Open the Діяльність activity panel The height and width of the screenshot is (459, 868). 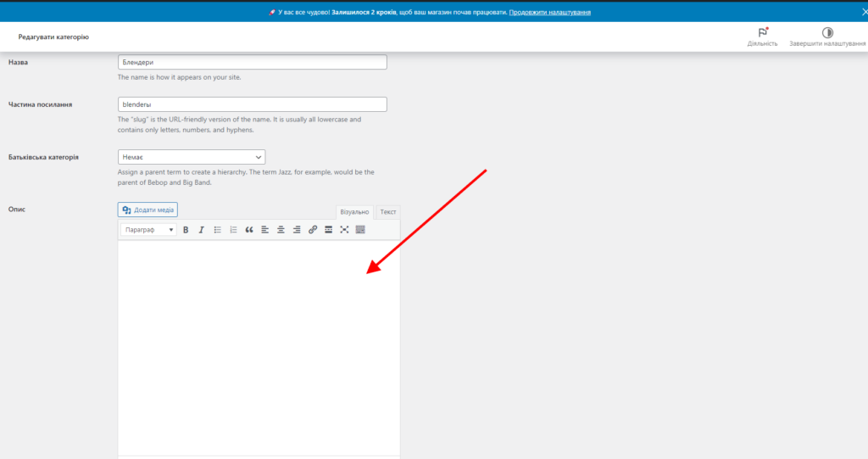click(762, 36)
